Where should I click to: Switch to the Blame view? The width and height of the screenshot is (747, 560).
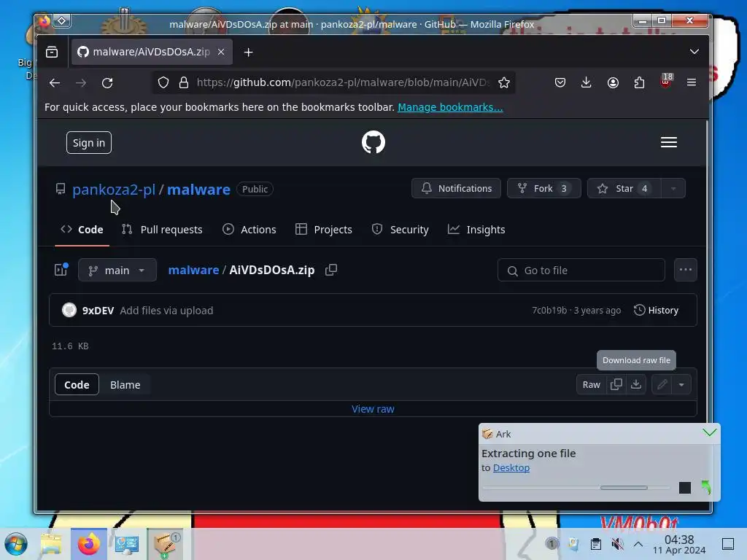click(125, 384)
